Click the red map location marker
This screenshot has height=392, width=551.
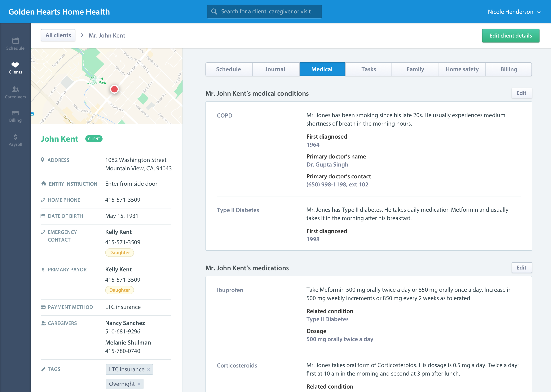pyautogui.click(x=114, y=89)
